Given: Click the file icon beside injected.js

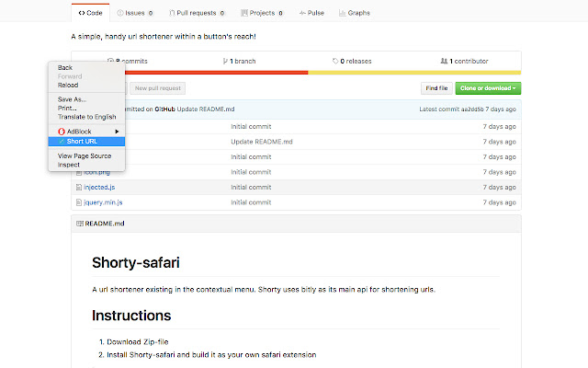Looking at the screenshot, I should 79,187.
